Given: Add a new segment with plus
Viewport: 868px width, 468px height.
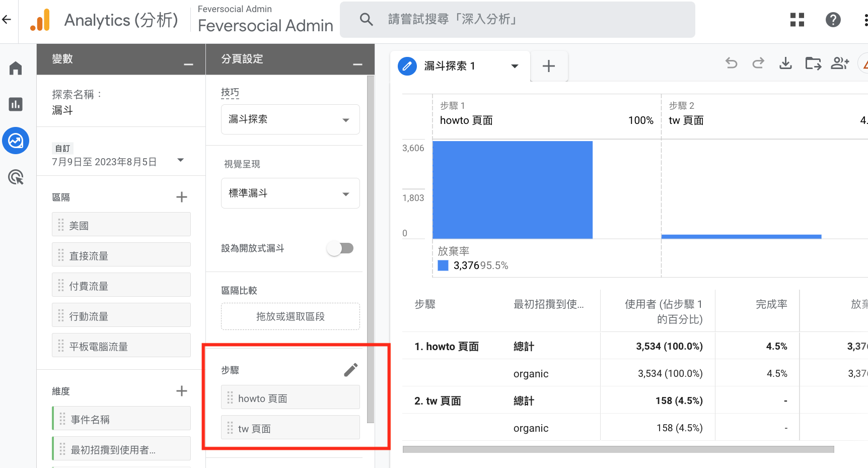Looking at the screenshot, I should [181, 197].
